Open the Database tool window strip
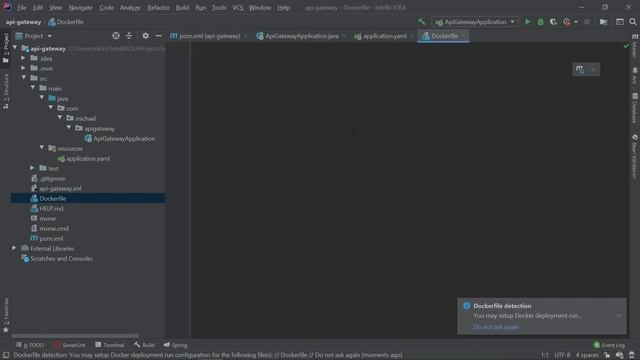This screenshot has width=640, height=360. pyautogui.click(x=635, y=108)
